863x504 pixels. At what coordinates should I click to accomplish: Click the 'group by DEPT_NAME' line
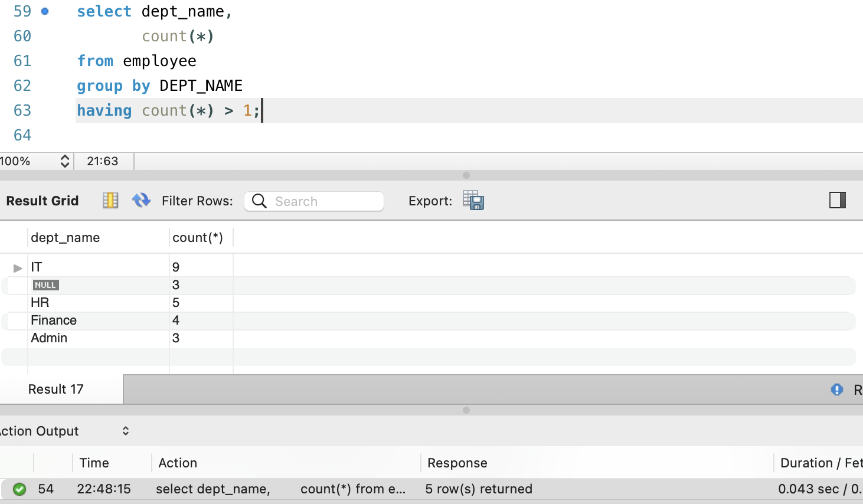[159, 86]
